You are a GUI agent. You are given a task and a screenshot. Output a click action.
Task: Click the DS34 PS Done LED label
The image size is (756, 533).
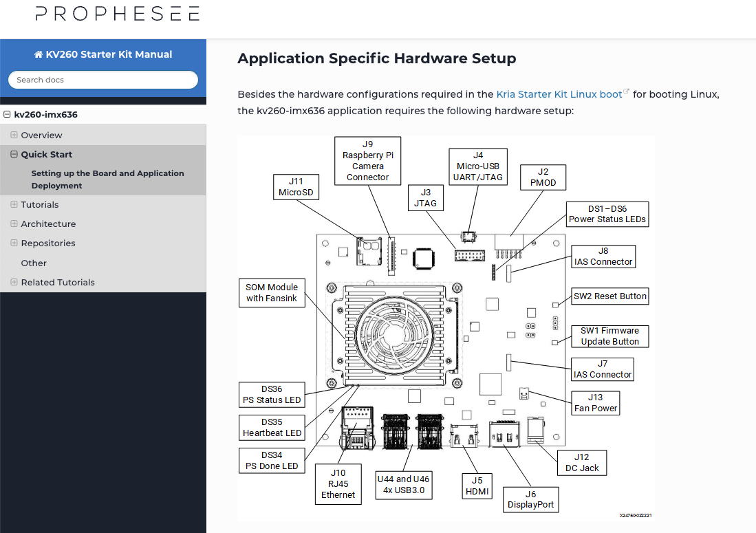coord(272,461)
